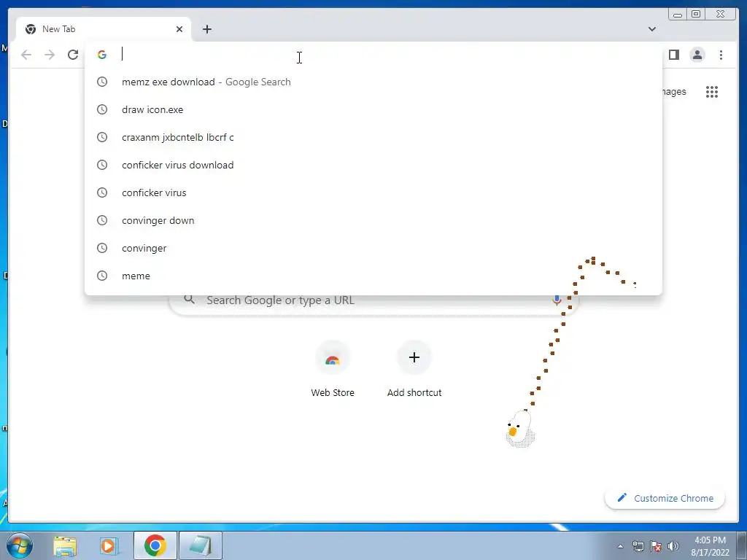Click the Chrome taskbar icon

pyautogui.click(x=155, y=545)
